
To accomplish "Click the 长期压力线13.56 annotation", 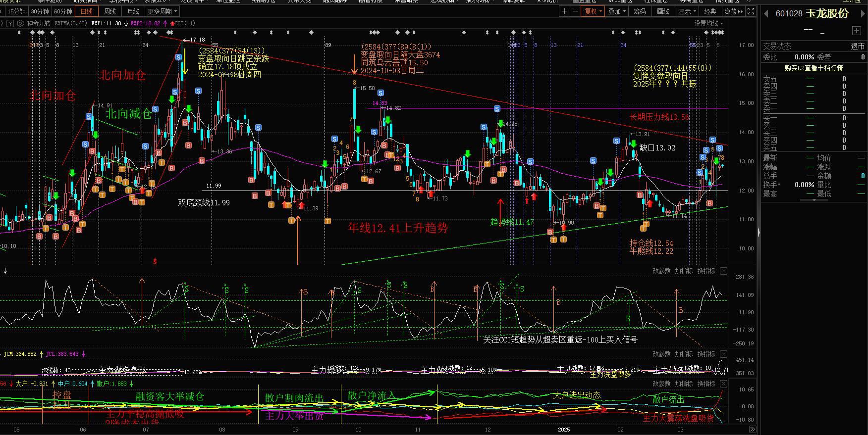I will 659,117.
